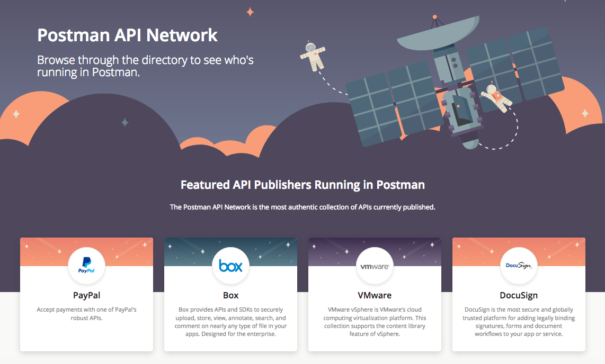Click the Box card's teal starry banner
The width and height of the screenshot is (605, 364).
[x=231, y=251]
